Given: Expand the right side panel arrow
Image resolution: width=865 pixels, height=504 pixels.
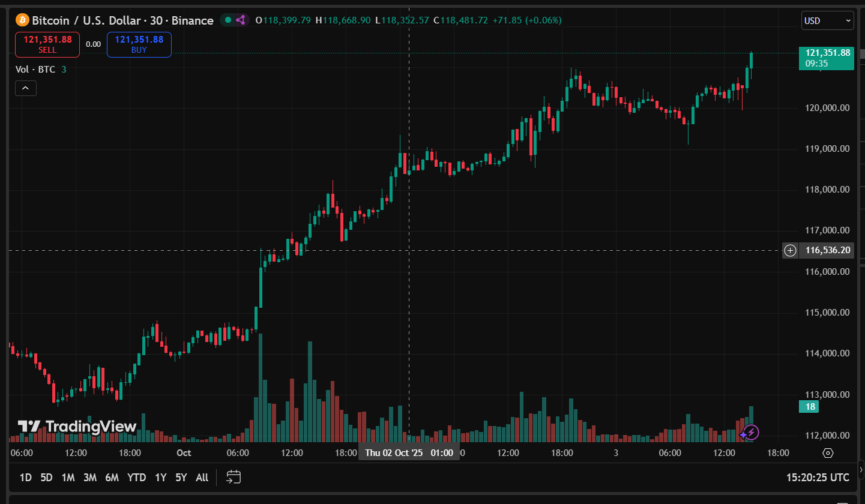Looking at the screenshot, I should coord(861,470).
